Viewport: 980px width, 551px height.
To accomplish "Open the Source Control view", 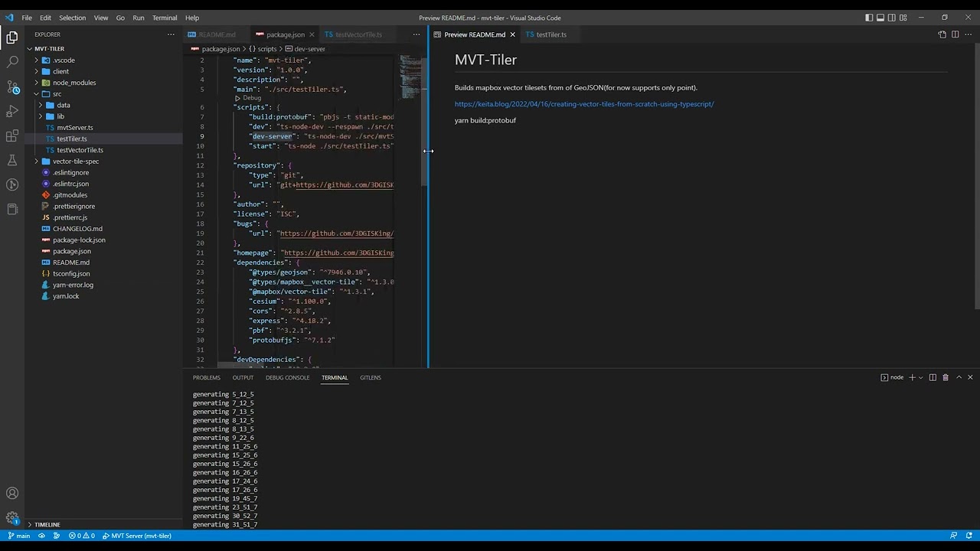I will click(x=12, y=86).
